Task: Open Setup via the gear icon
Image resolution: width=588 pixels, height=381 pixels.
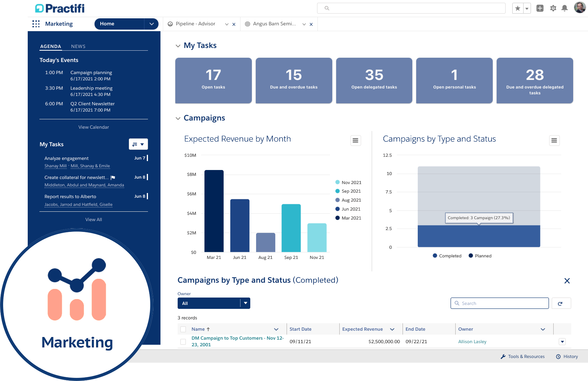Action: [x=553, y=8]
